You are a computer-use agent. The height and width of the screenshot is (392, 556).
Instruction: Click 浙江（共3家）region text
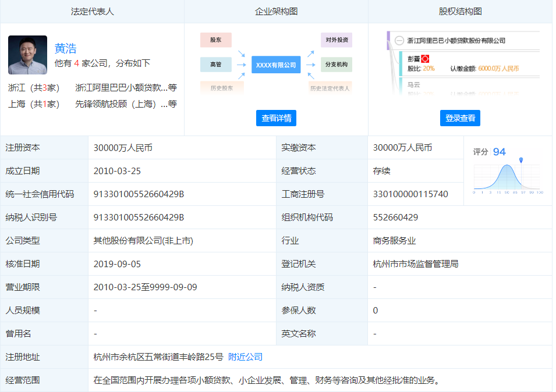coord(34,88)
